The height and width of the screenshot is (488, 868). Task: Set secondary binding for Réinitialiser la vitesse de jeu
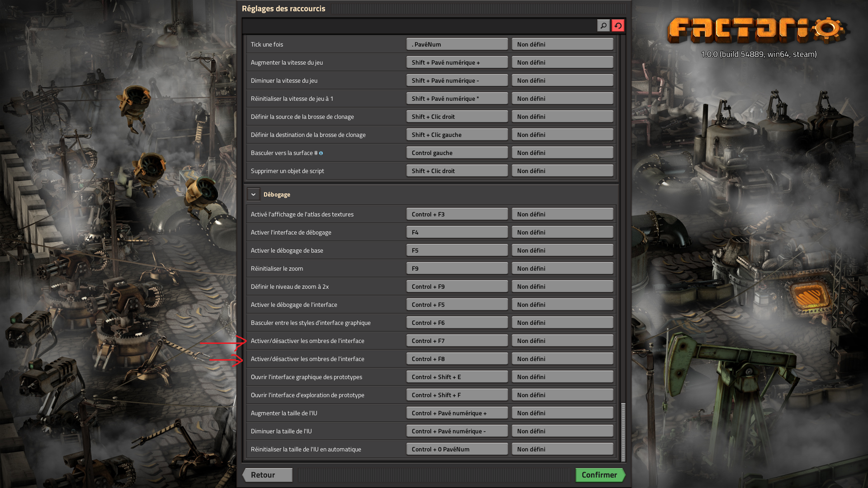562,99
